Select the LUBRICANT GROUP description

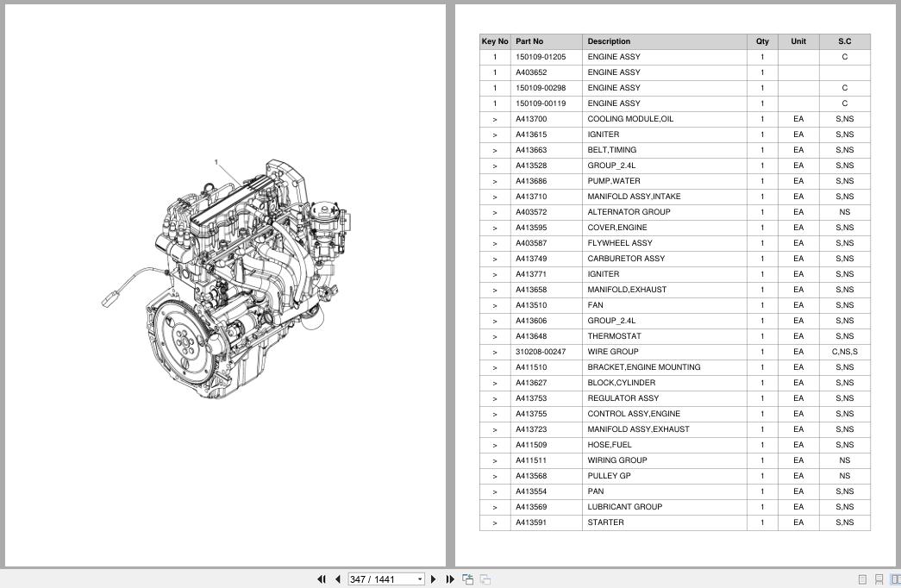coord(624,507)
